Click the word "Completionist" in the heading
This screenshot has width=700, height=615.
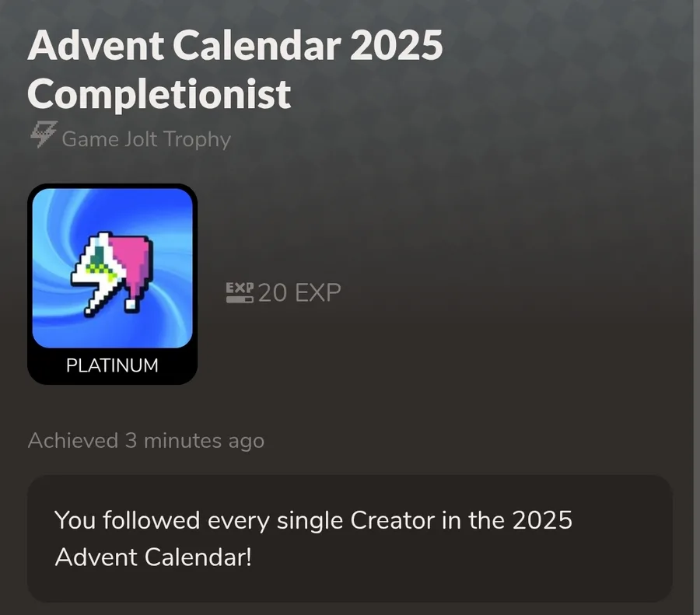(159, 94)
